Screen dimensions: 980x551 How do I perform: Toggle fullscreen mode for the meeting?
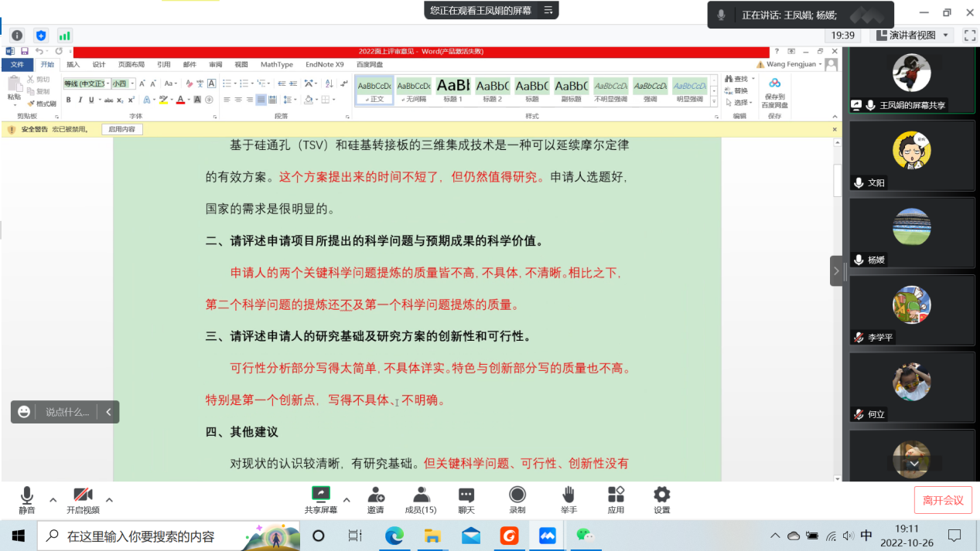click(x=969, y=36)
